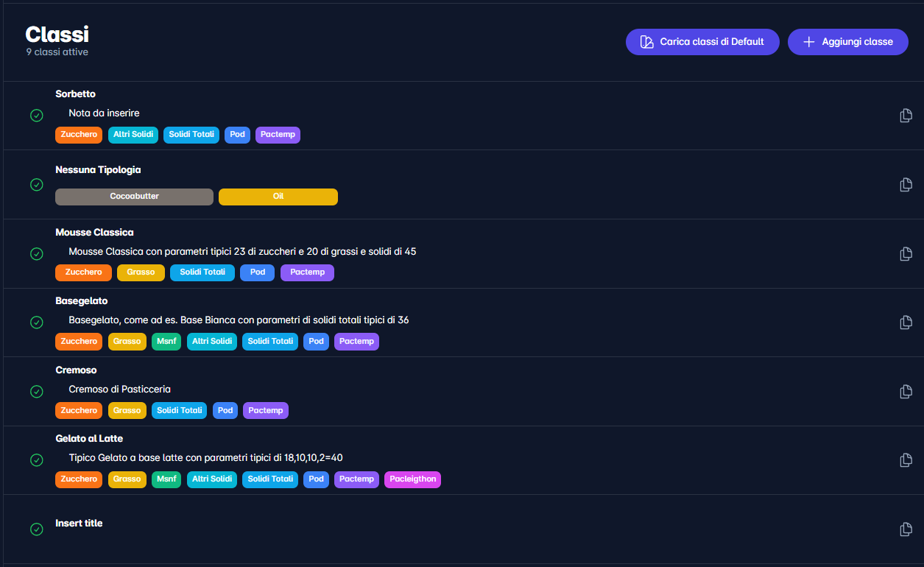924x567 pixels.
Task: Toggle the Gelato al Latte active checkmark
Action: [x=36, y=460]
